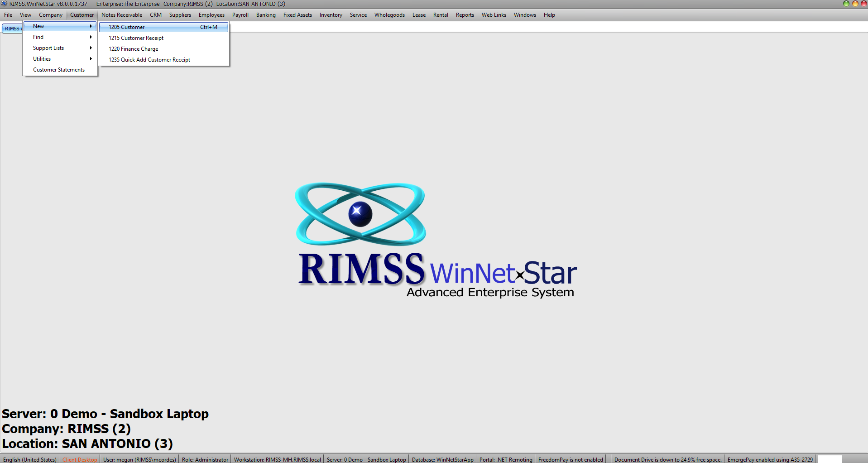
Task: Click the RIMSS WinNetStar orbit logo
Action: (x=360, y=214)
